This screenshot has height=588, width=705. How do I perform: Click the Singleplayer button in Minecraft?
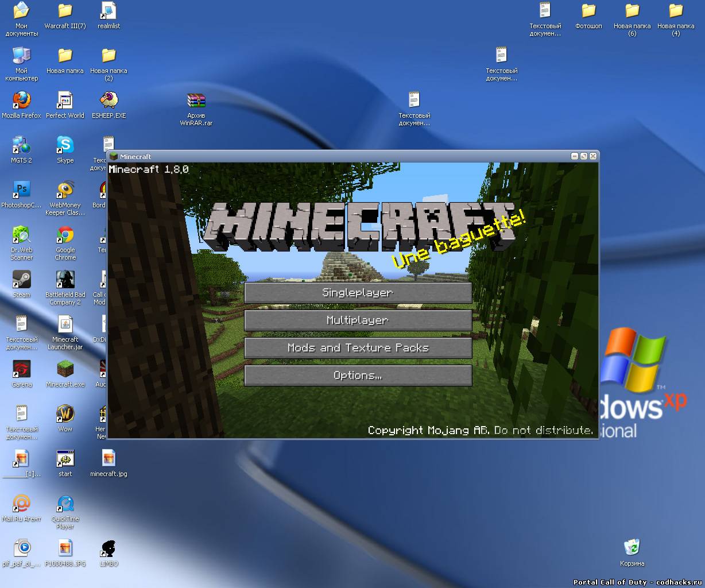[x=358, y=292]
